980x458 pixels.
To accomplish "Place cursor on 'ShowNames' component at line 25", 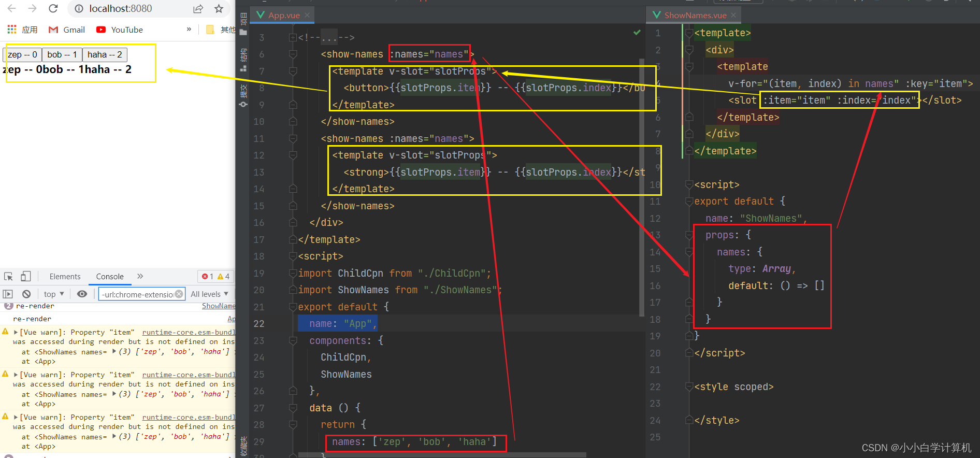I will (x=346, y=374).
